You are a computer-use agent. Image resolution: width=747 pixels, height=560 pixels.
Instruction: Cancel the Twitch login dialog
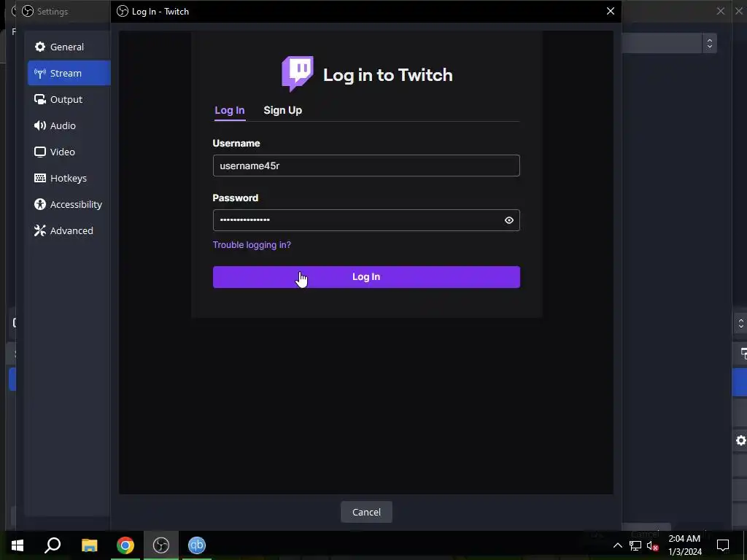point(366,512)
